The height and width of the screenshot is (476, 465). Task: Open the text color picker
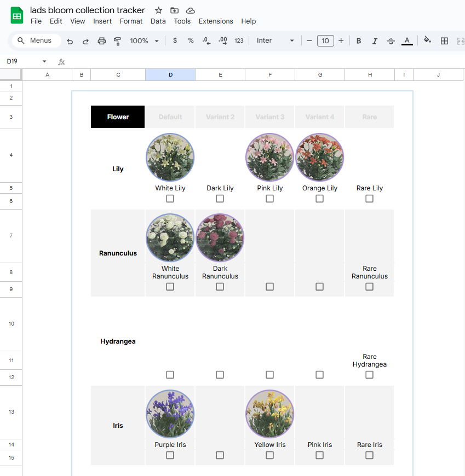click(407, 40)
